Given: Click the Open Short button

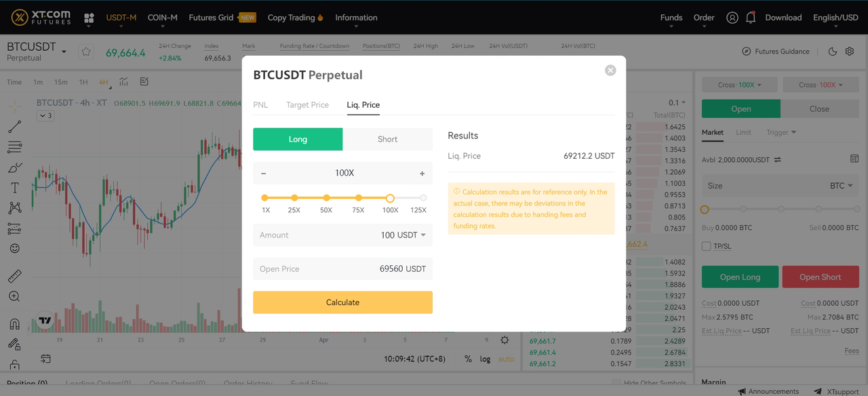Looking at the screenshot, I should click(x=821, y=277).
